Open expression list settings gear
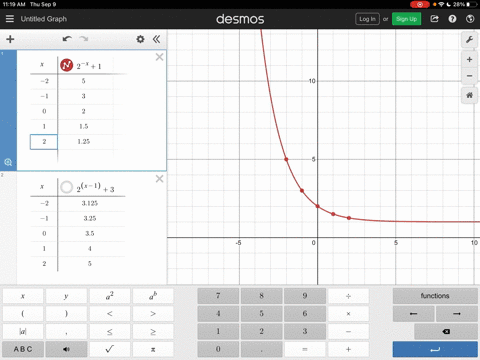 (140, 39)
